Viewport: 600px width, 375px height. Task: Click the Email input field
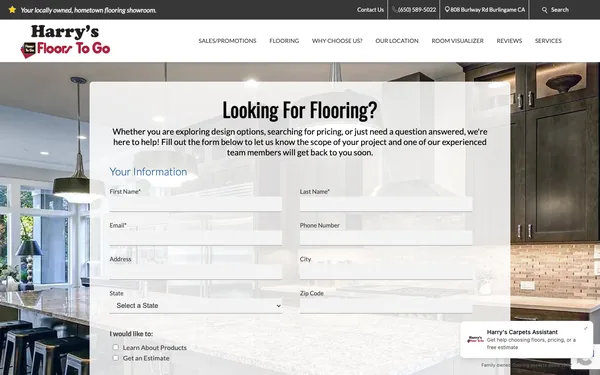[196, 238]
